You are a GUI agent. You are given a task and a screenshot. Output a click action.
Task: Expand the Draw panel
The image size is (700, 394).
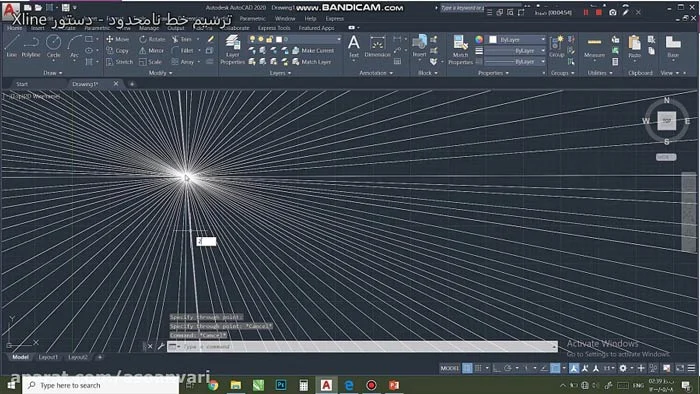click(x=53, y=73)
